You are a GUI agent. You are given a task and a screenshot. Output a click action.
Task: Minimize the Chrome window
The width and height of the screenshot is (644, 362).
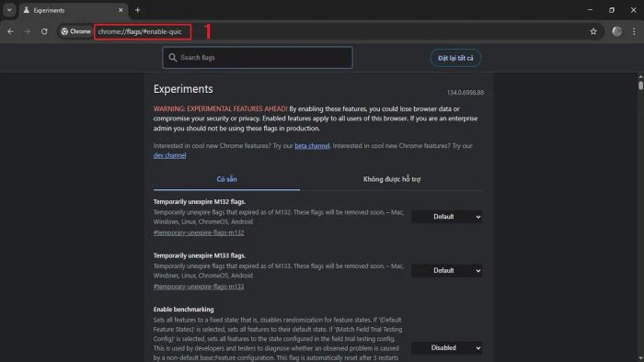(x=590, y=10)
